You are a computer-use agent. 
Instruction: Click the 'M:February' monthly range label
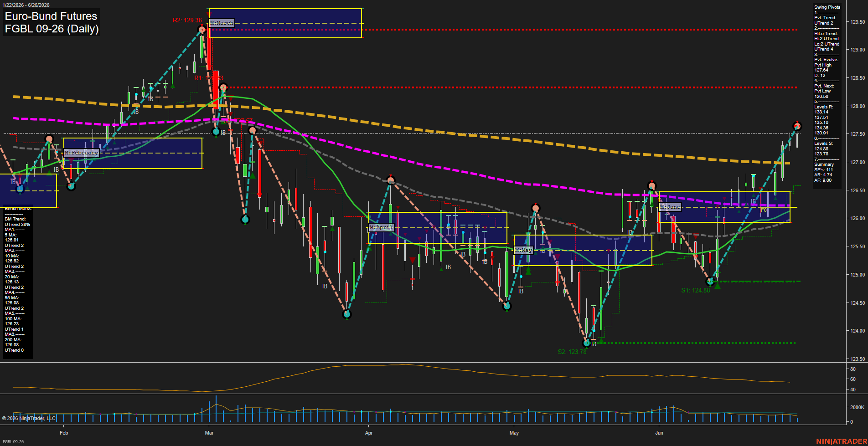(x=81, y=153)
